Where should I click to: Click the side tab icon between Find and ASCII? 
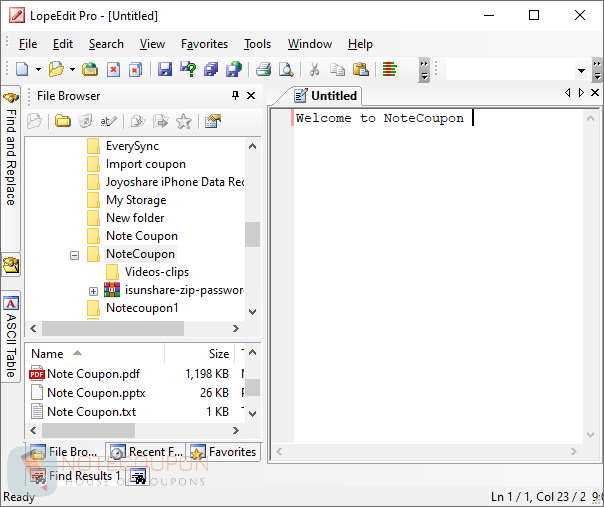pyautogui.click(x=11, y=265)
